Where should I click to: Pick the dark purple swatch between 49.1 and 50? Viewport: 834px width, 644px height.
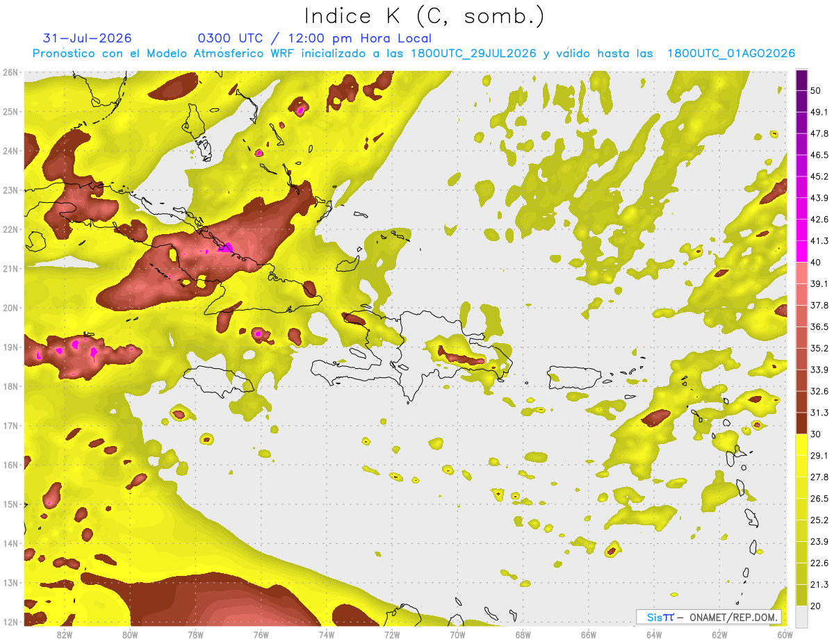801,101
